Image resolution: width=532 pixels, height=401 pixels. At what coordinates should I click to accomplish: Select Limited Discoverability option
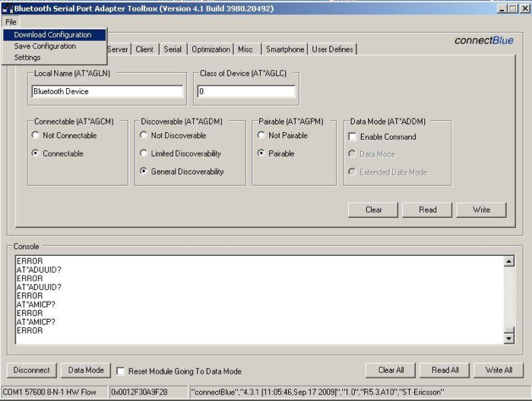(181, 153)
